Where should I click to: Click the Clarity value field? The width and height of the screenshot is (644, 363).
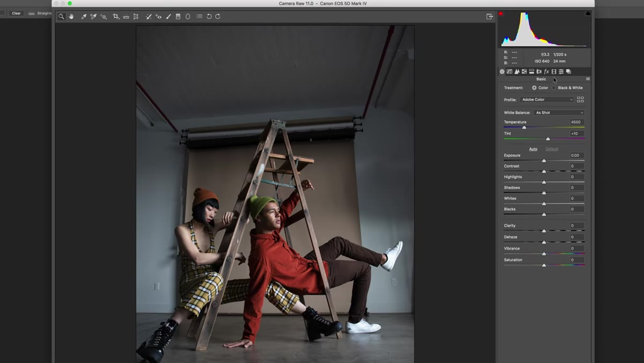[576, 226]
